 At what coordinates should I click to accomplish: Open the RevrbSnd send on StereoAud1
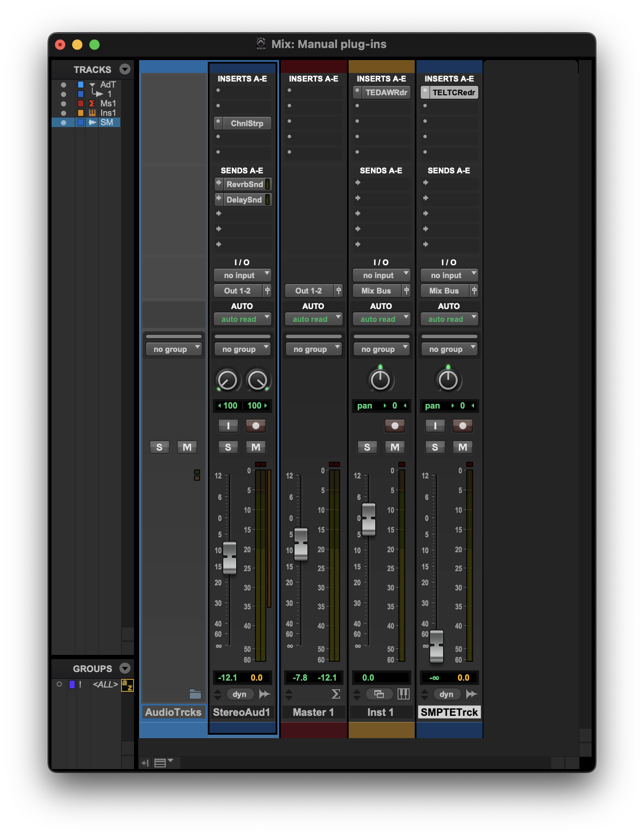point(244,185)
